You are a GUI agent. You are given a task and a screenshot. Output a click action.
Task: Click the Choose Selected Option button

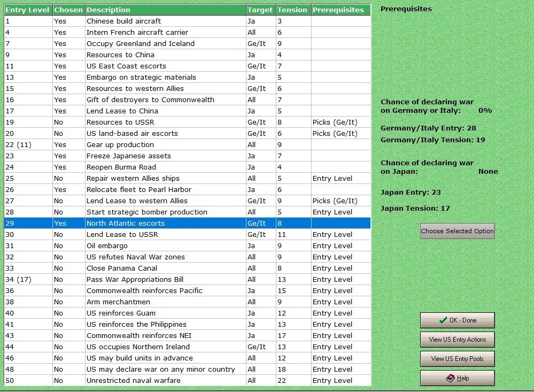pyautogui.click(x=458, y=231)
